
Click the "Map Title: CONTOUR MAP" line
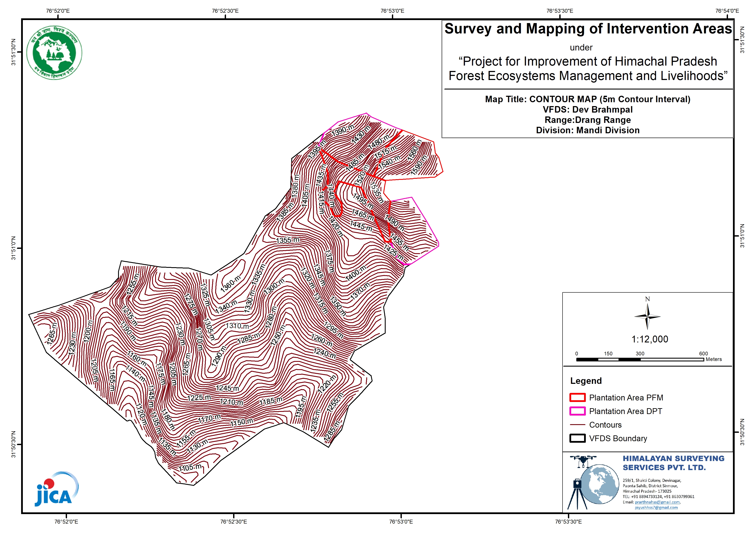tap(588, 99)
